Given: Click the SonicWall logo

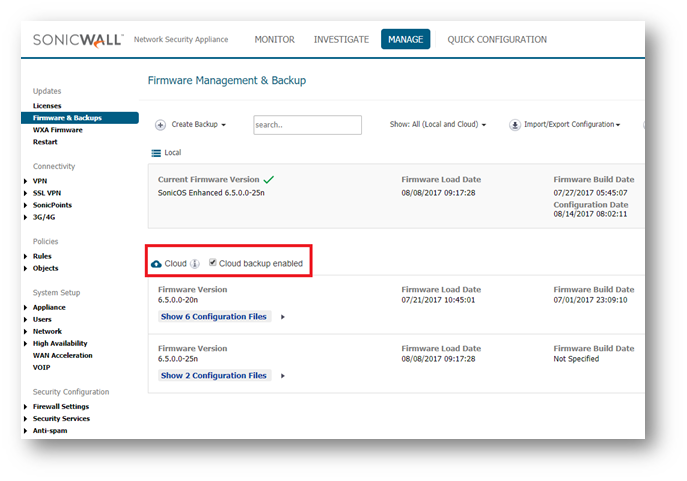Looking at the screenshot, I should point(78,40).
